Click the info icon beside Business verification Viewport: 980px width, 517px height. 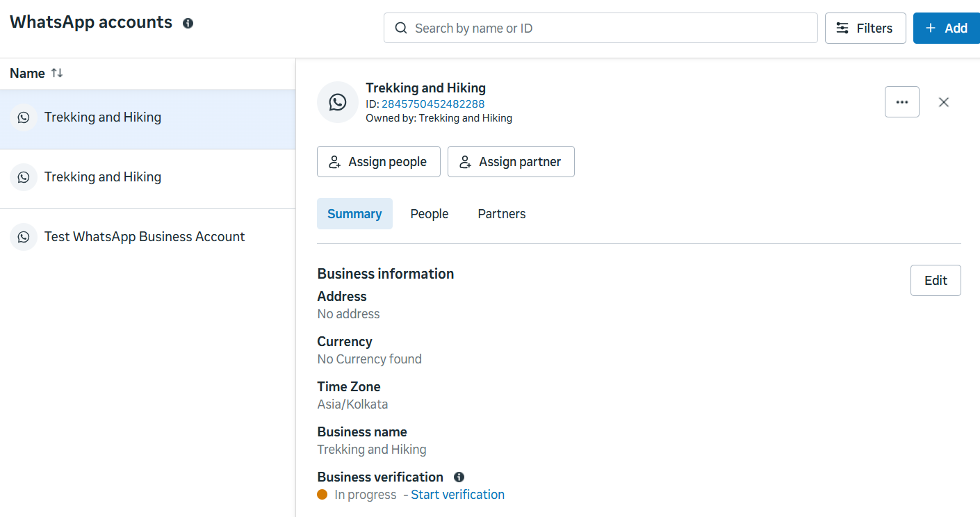pos(459,477)
